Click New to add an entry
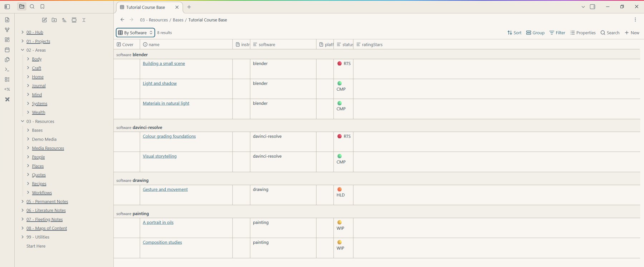 632,33
